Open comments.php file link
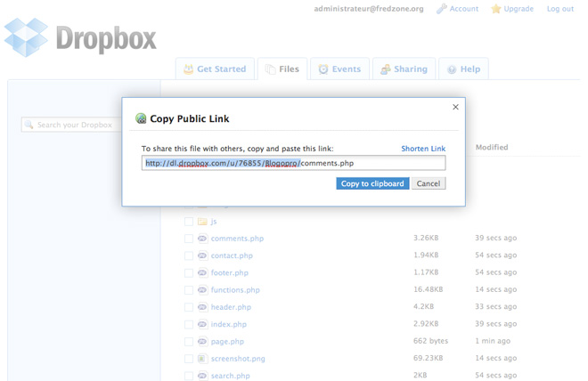Screen dimensions: 588x381 click(x=237, y=239)
